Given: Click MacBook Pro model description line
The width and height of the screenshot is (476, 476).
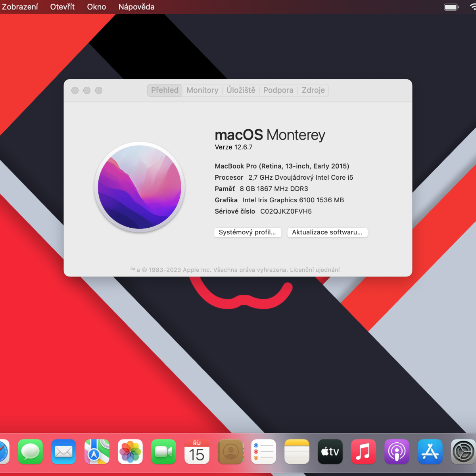Looking at the screenshot, I should point(282,166).
